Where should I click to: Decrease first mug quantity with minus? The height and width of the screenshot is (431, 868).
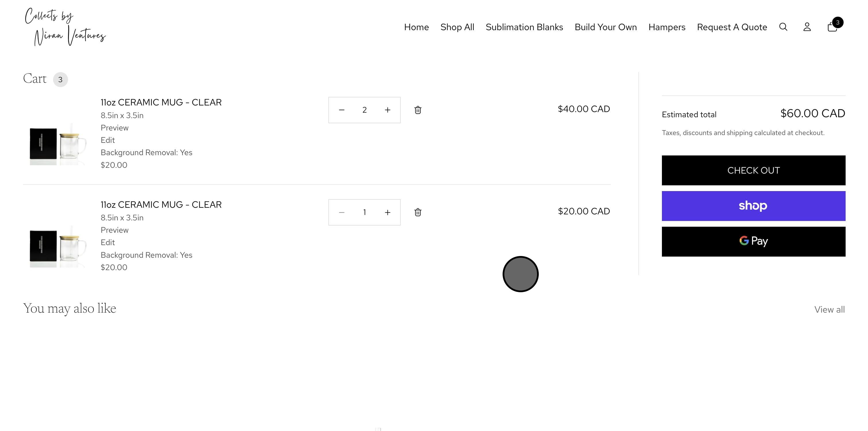click(x=342, y=110)
